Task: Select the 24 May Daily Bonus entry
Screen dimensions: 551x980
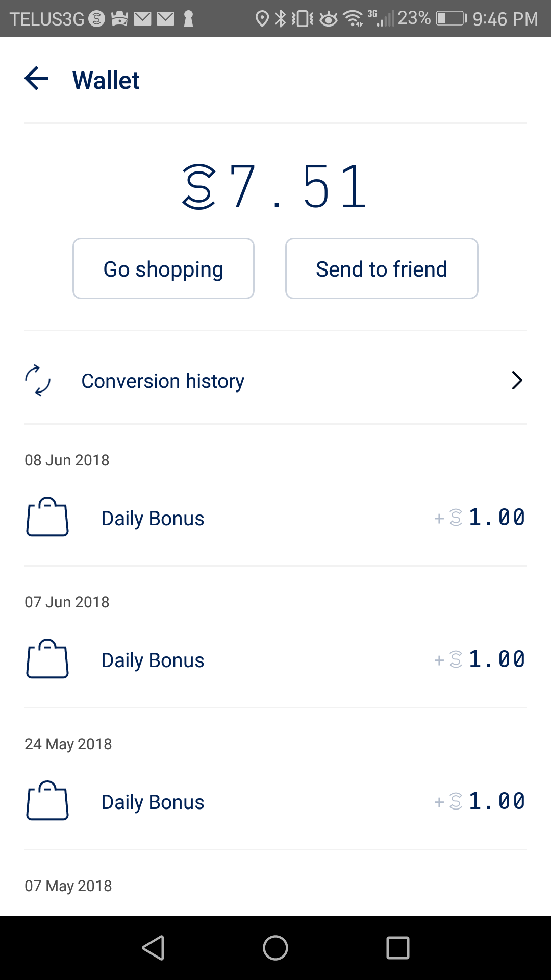Action: [153, 802]
